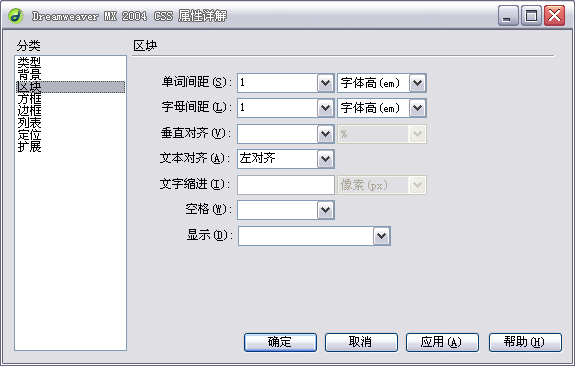575x366 pixels.
Task: Click the Dreamweaver app icon in title bar
Action: click(15, 16)
